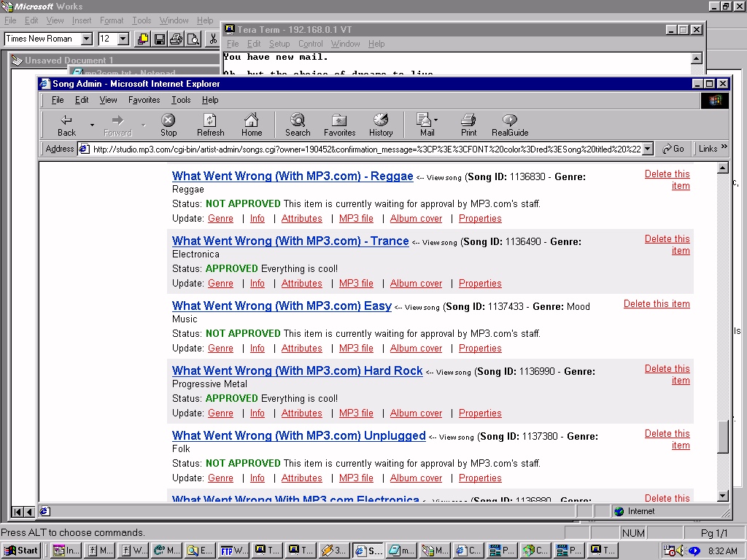This screenshot has height=560, width=747.
Task: Open 'What Went Wrong (With MP3.com) Hard Rock' link
Action: click(298, 370)
